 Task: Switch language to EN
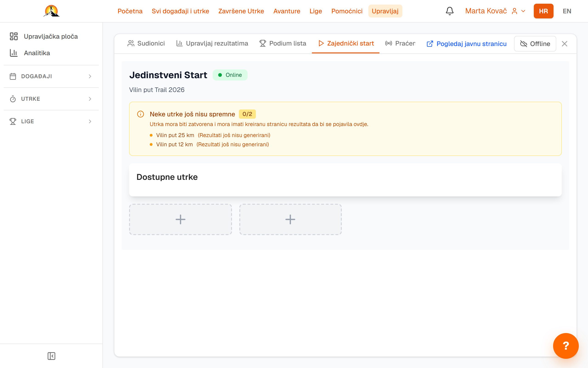(x=567, y=11)
